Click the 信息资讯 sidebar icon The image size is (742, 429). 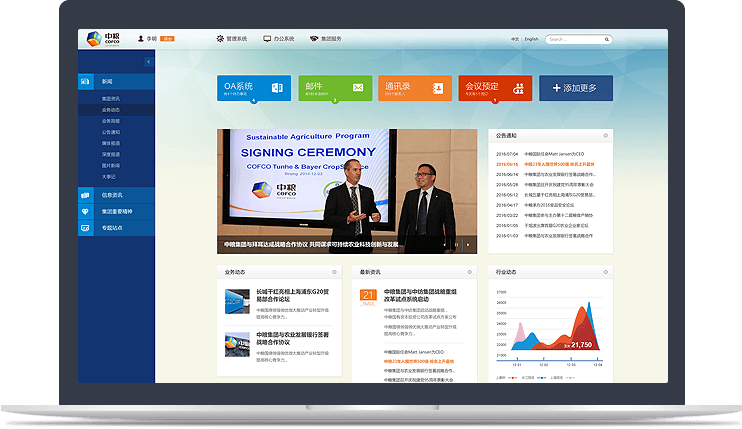(x=84, y=195)
